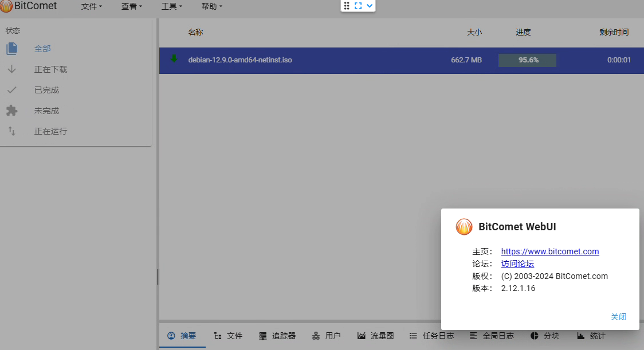Open the 访问论坛 forum link
This screenshot has width=644, height=350.
[x=517, y=264]
